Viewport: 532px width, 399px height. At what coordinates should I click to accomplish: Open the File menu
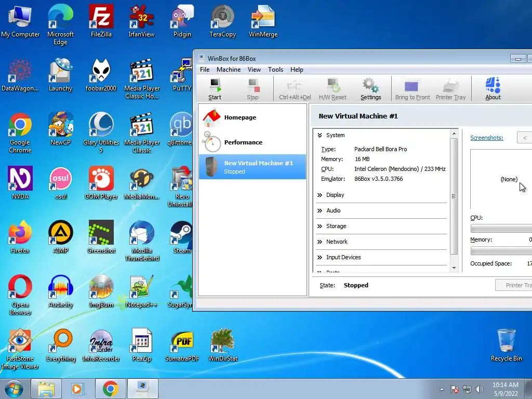[205, 70]
